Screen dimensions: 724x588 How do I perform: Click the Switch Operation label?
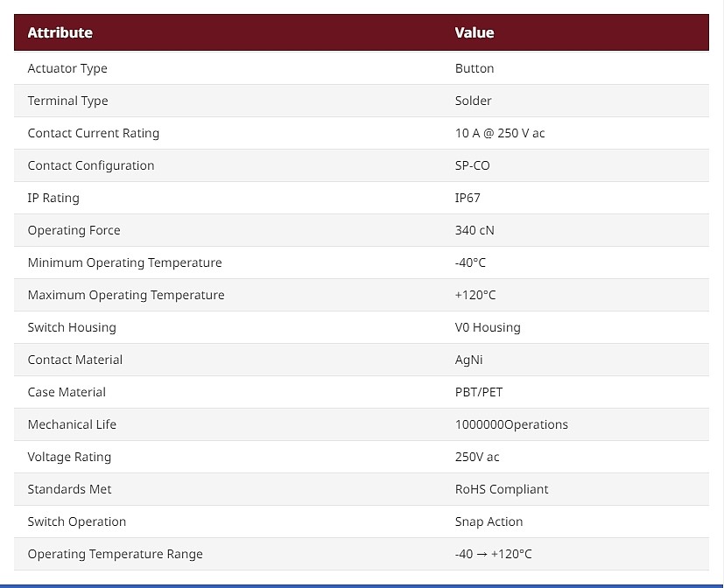coord(77,521)
